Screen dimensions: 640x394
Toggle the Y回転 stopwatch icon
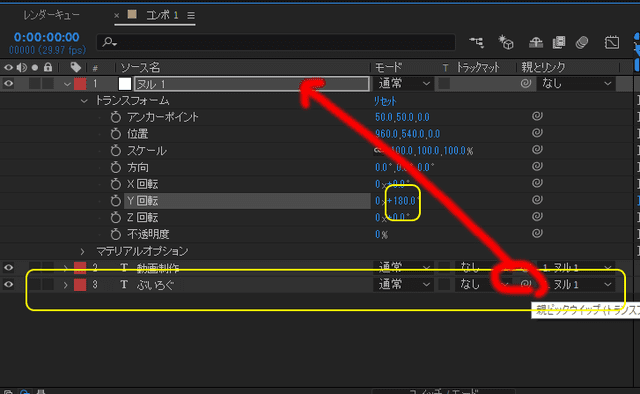pyautogui.click(x=116, y=200)
